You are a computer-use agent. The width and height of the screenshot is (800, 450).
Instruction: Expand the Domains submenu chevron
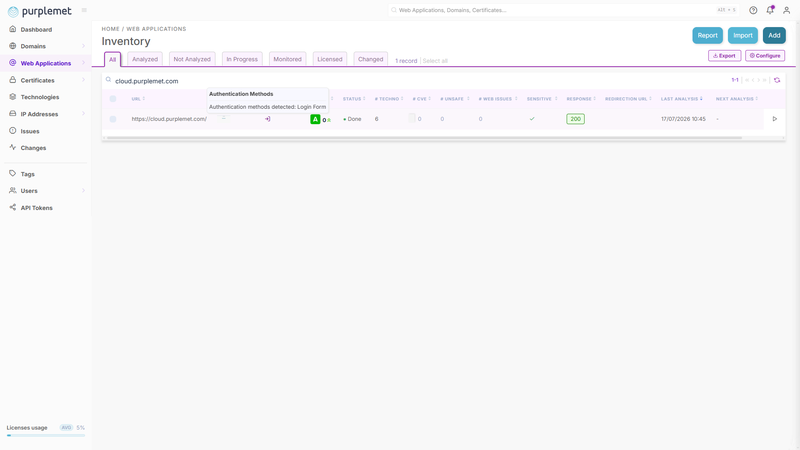(x=84, y=46)
